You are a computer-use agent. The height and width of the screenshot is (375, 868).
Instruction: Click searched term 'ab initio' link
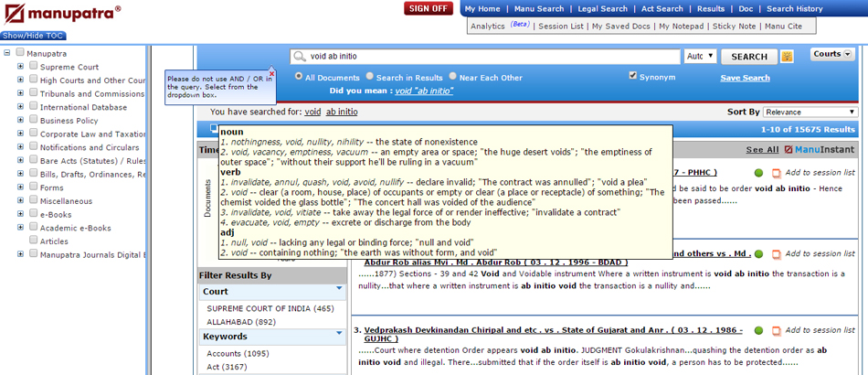tap(342, 112)
